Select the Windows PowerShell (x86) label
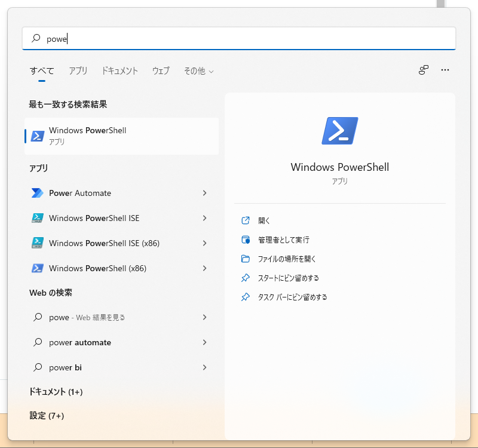Screen dimensions: 478x448 (x=97, y=268)
